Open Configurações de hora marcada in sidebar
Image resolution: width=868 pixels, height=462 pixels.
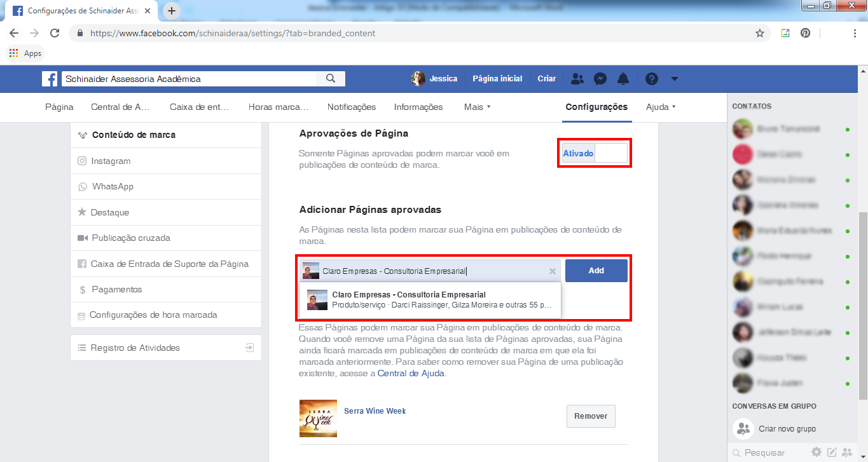(x=166, y=315)
